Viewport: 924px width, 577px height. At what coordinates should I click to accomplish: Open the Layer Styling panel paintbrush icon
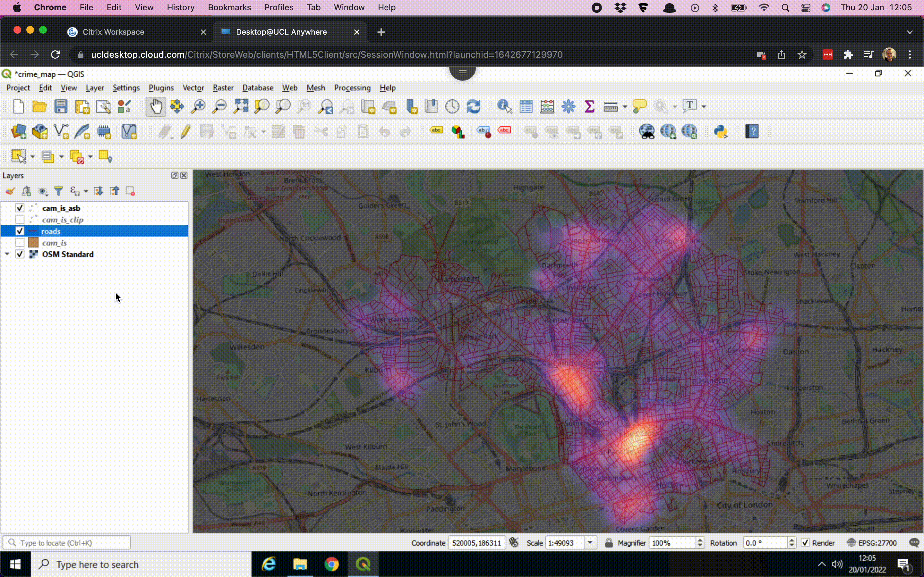10,191
